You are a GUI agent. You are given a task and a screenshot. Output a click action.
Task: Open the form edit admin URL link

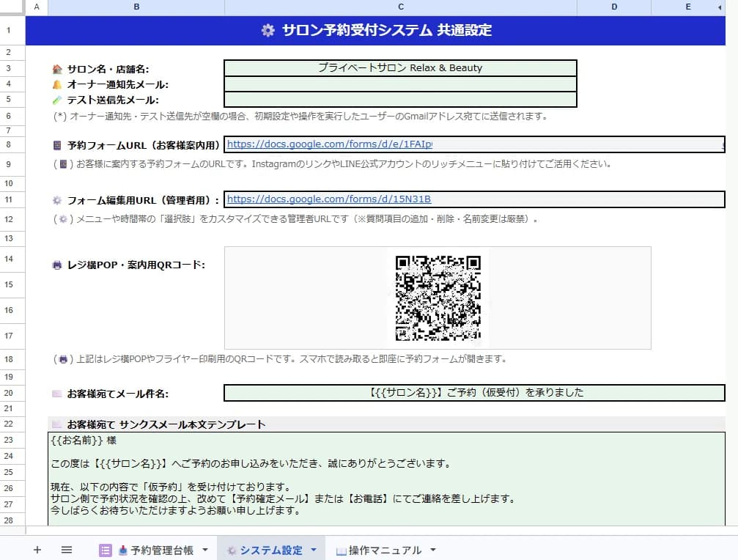pyautogui.click(x=329, y=199)
